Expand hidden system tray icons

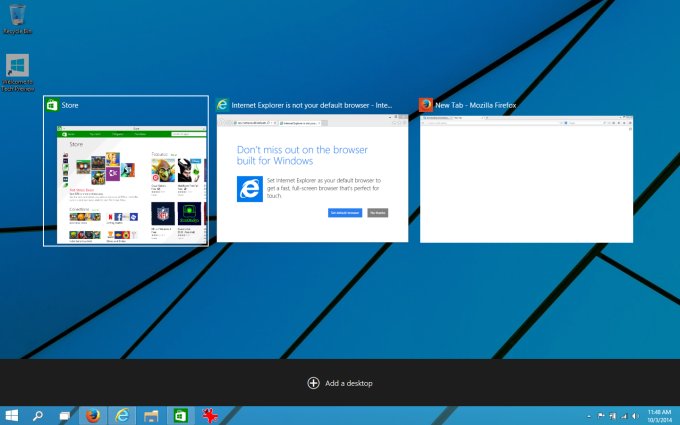point(587,415)
